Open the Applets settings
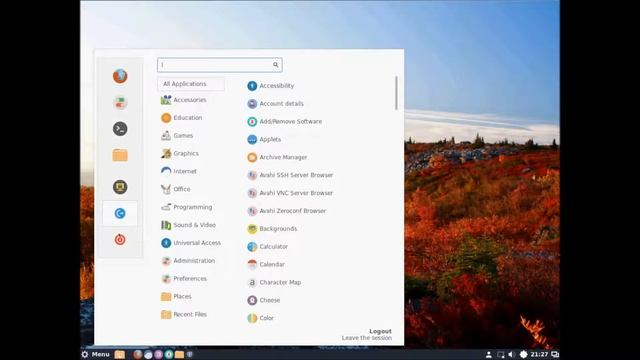 click(x=264, y=140)
